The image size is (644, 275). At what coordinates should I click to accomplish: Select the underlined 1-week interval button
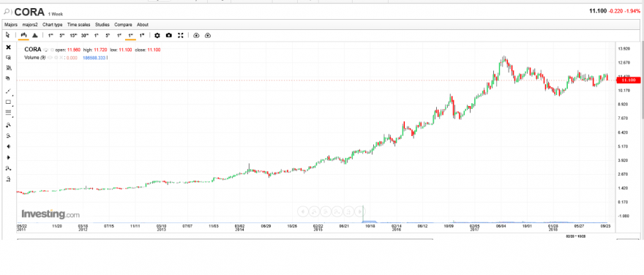(x=130, y=35)
